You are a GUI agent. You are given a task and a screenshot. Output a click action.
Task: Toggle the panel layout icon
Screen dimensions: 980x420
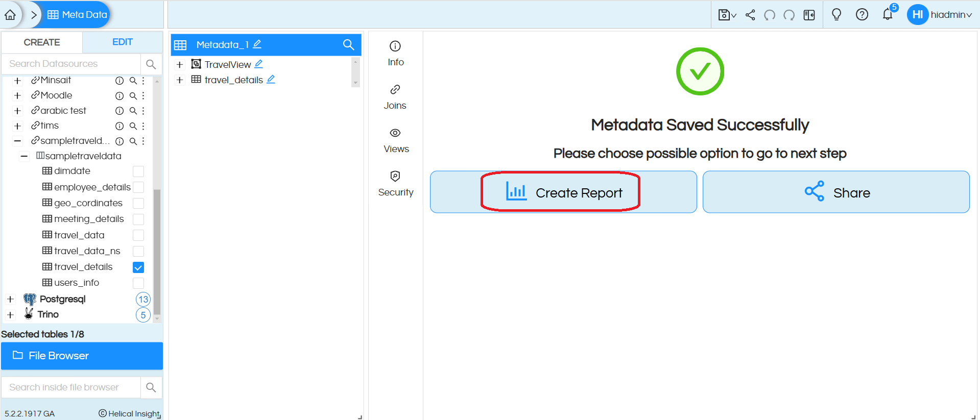(809, 15)
